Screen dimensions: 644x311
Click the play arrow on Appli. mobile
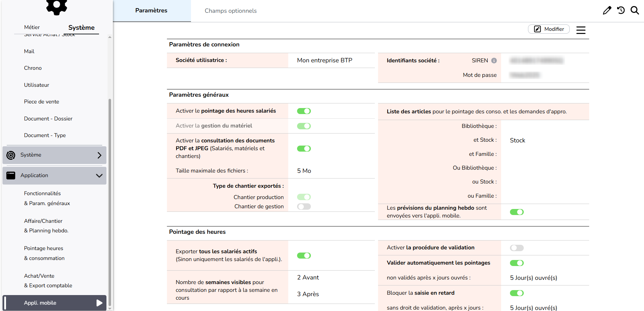tap(99, 303)
